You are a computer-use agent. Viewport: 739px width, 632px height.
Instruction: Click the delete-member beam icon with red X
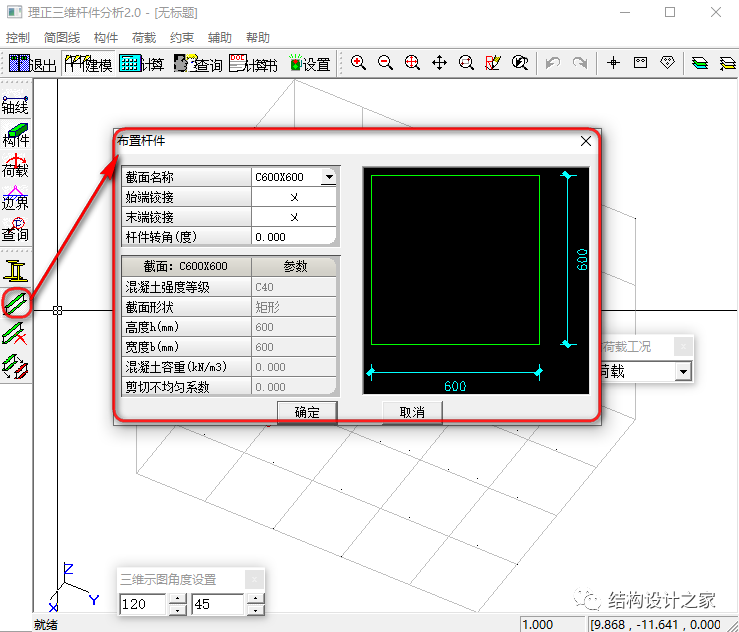tap(16, 334)
